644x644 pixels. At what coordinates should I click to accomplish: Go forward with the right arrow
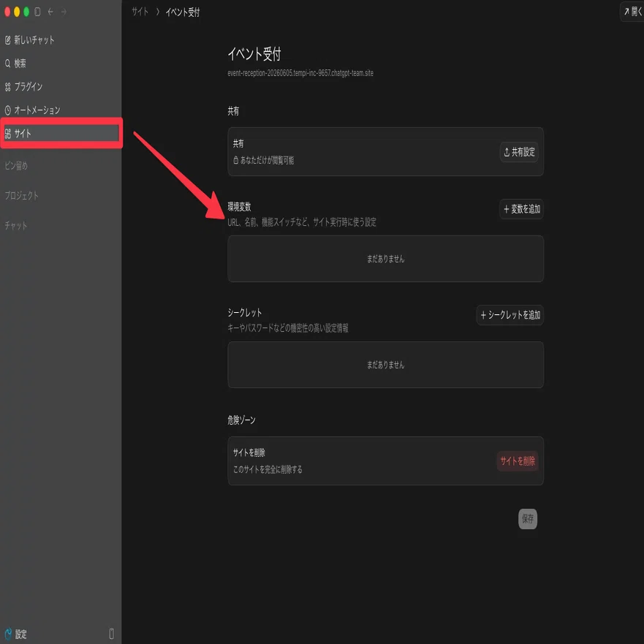(64, 12)
